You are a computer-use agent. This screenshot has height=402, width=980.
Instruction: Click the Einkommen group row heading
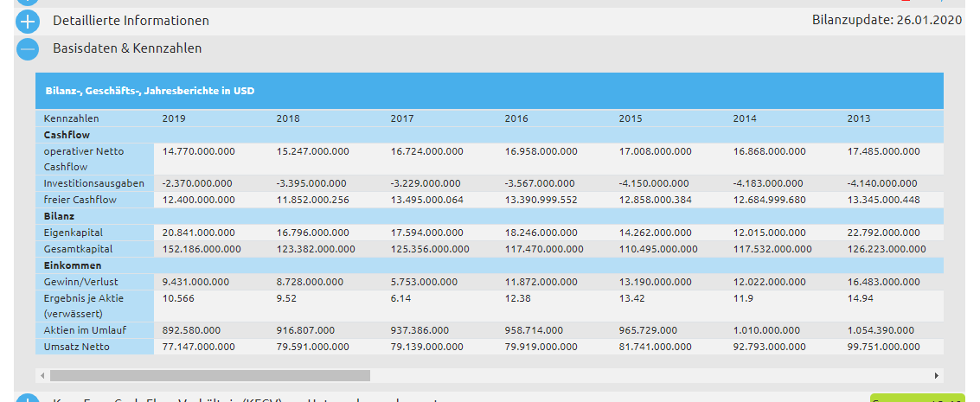(x=73, y=265)
